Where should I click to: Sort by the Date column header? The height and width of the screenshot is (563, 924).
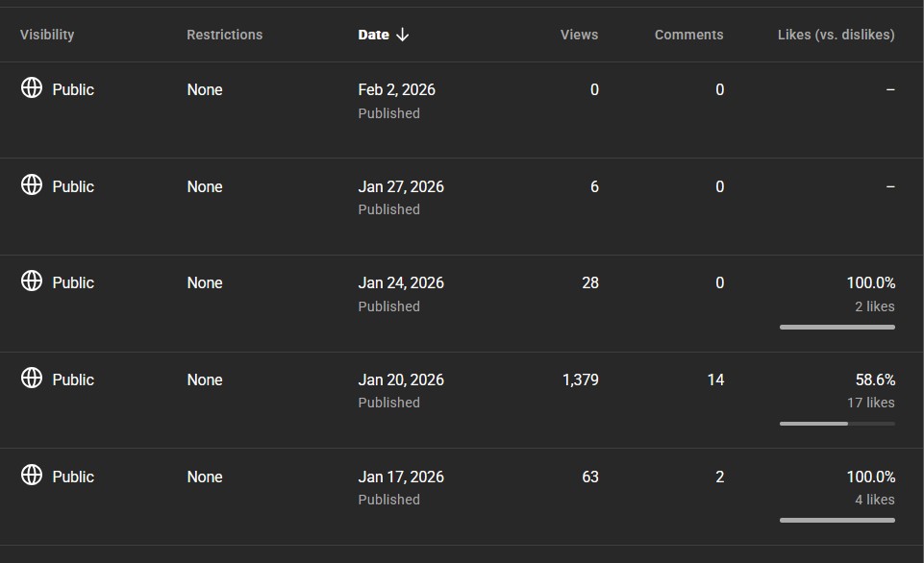pyautogui.click(x=373, y=35)
